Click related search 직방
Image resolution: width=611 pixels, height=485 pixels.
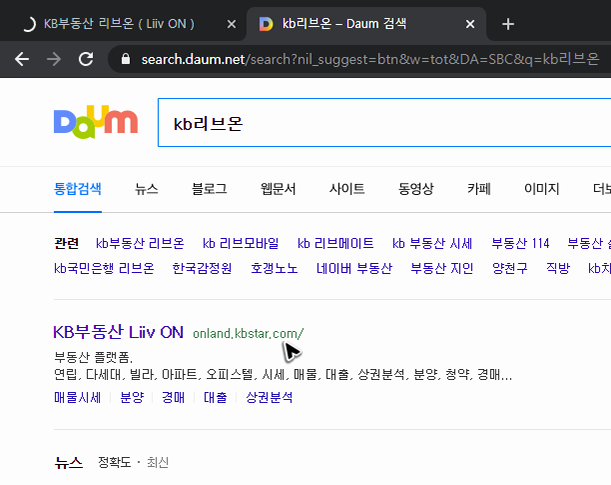click(558, 268)
